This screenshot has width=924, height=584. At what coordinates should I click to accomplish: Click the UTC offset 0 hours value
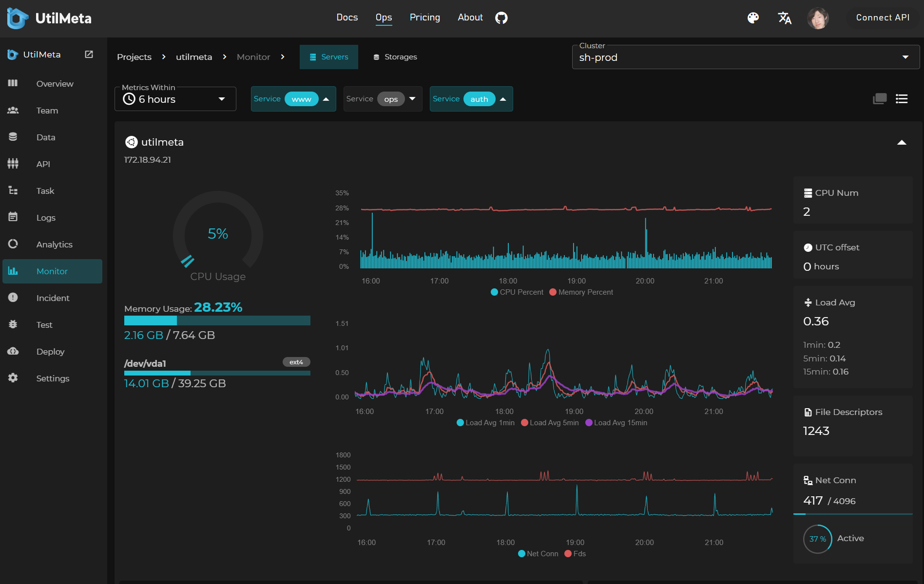pyautogui.click(x=821, y=266)
